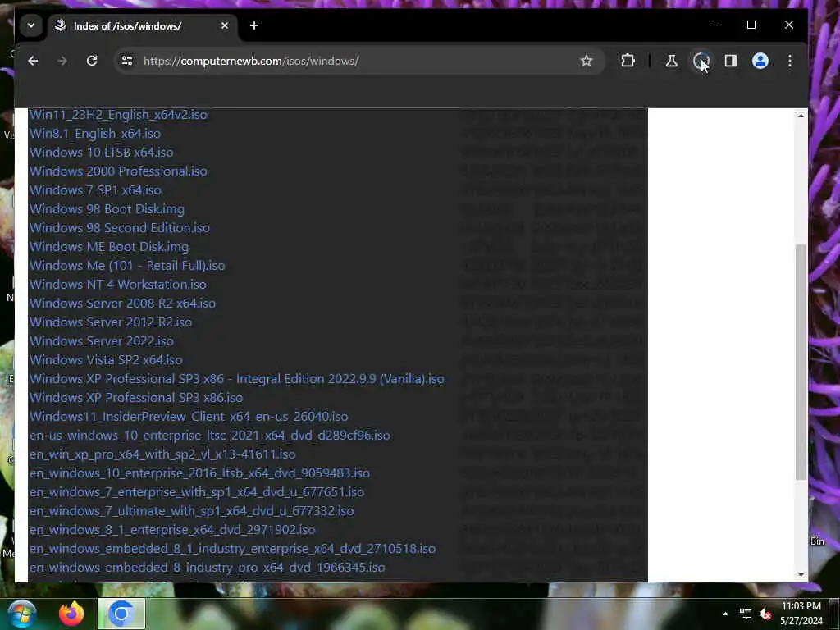Viewport: 840px width, 630px height.
Task: Click the forward navigation arrow
Action: point(62,61)
